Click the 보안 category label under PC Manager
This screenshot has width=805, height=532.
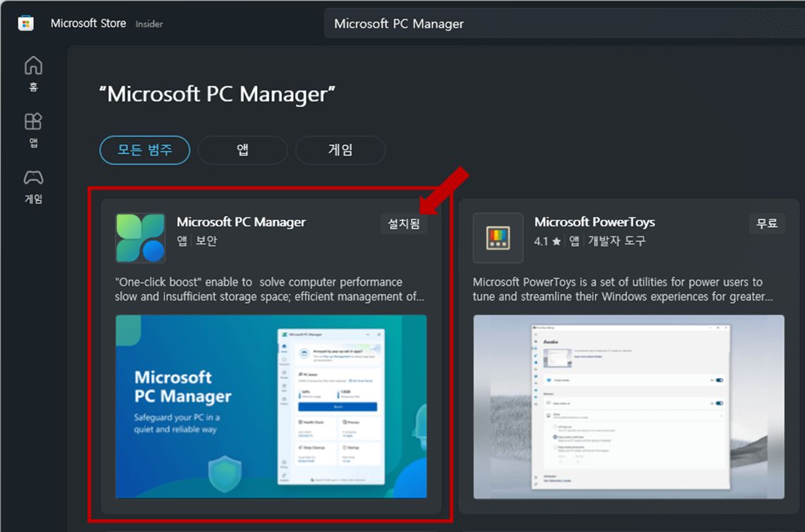(x=206, y=241)
